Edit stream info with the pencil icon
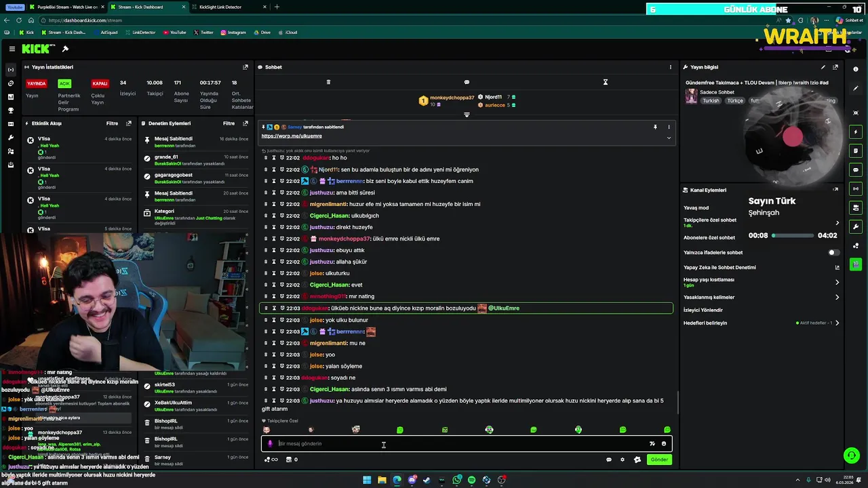The image size is (868, 488). coord(823,67)
